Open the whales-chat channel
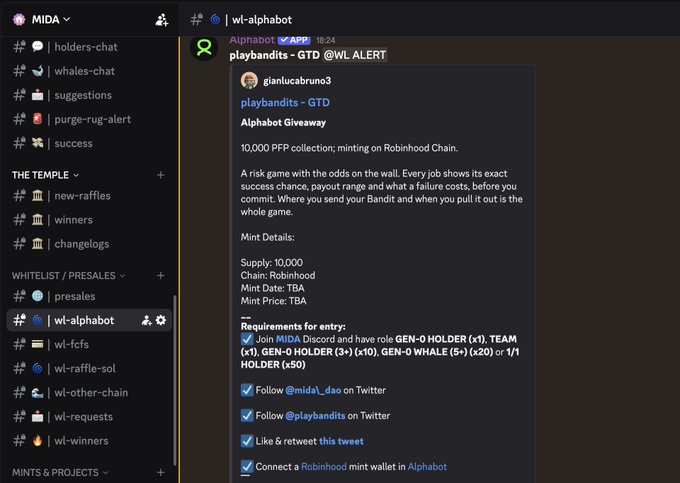This screenshot has height=483, width=680. coord(89,71)
